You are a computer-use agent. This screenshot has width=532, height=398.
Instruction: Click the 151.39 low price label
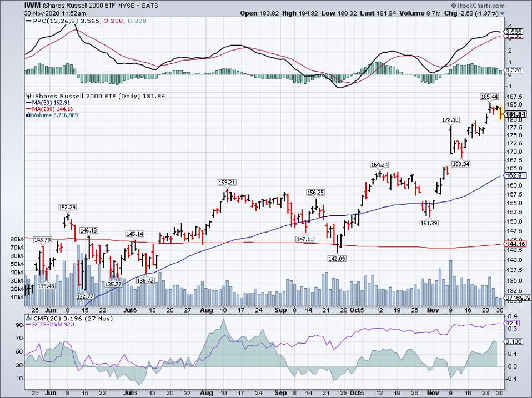tap(429, 223)
